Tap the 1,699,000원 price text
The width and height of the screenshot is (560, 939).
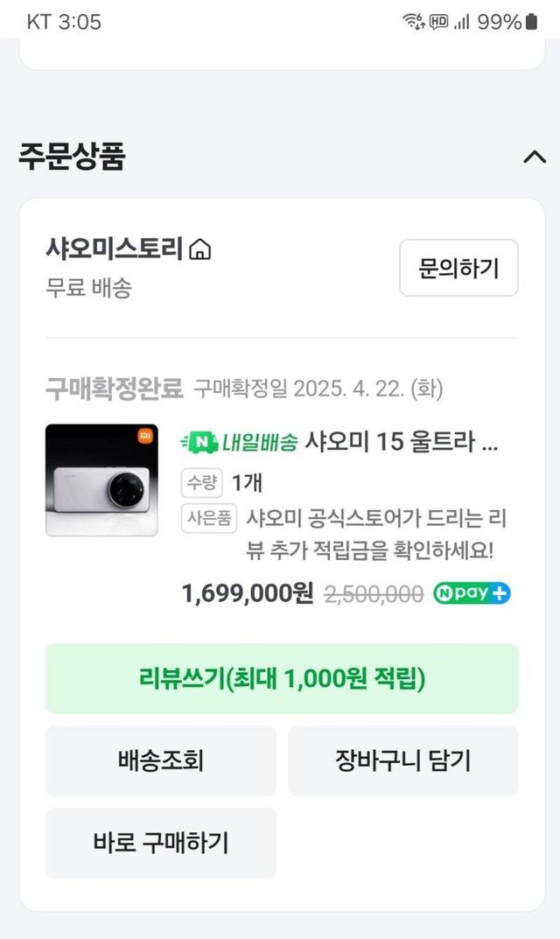[247, 593]
